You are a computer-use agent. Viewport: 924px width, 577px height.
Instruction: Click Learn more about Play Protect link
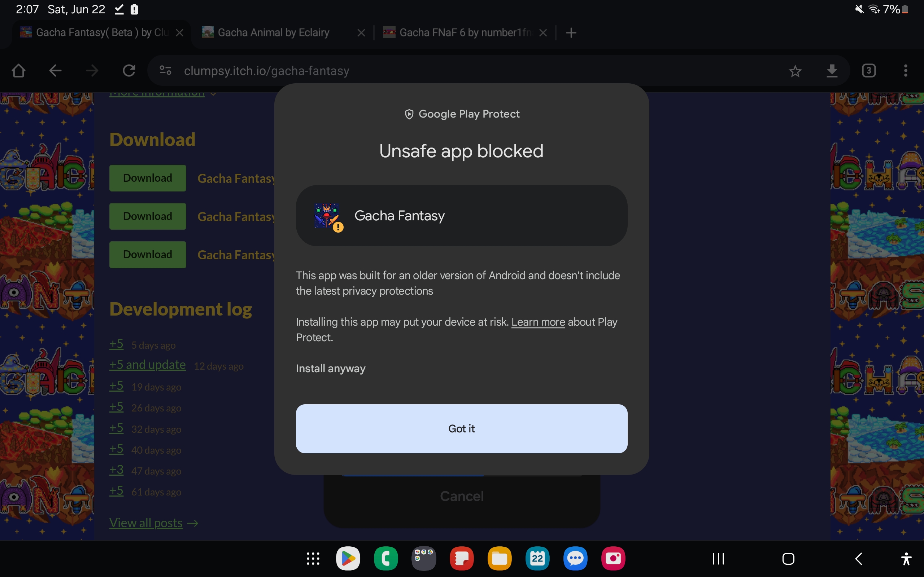pyautogui.click(x=538, y=322)
